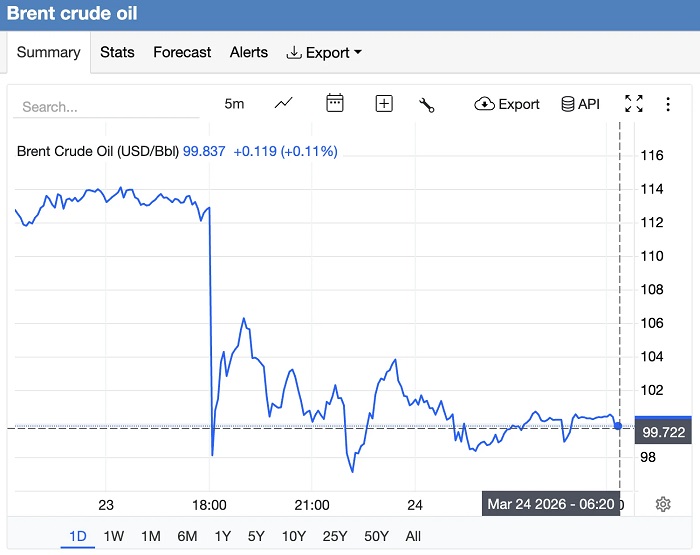
Task: Toggle fullscreen chart view
Action: (x=633, y=103)
